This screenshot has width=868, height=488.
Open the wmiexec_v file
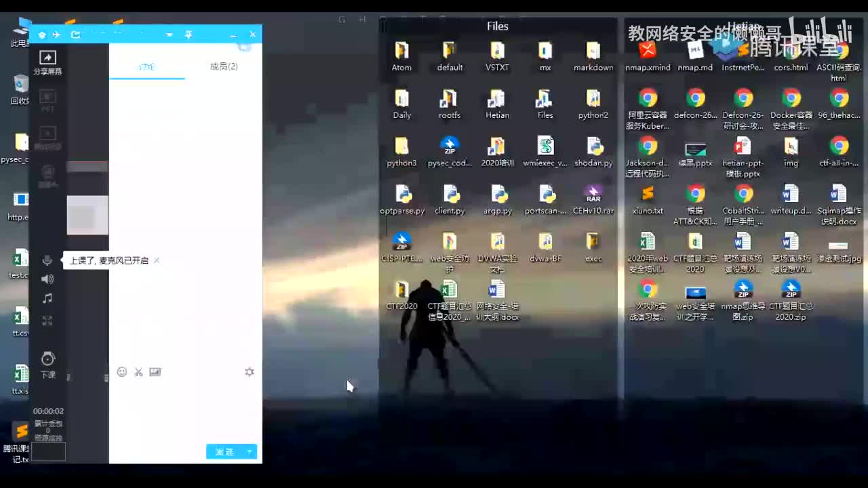coord(545,152)
